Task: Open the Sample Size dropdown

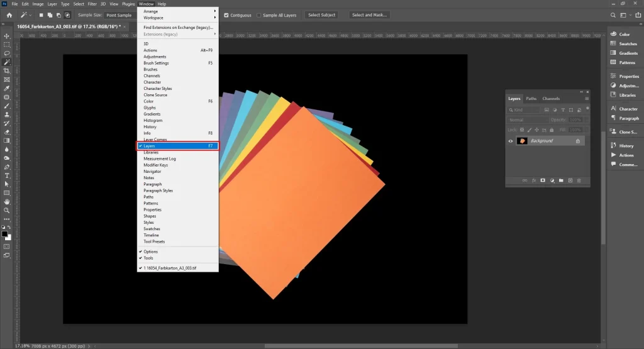Action: point(119,15)
